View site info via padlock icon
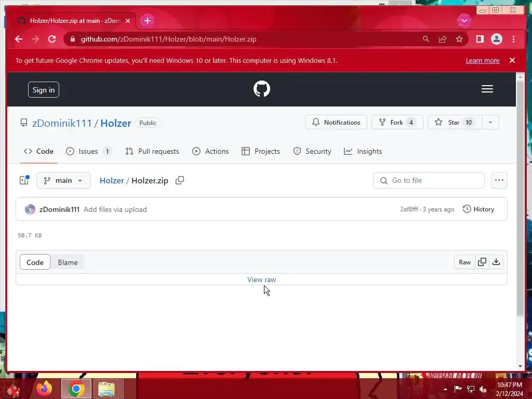This screenshot has height=399, width=532. tap(73, 39)
